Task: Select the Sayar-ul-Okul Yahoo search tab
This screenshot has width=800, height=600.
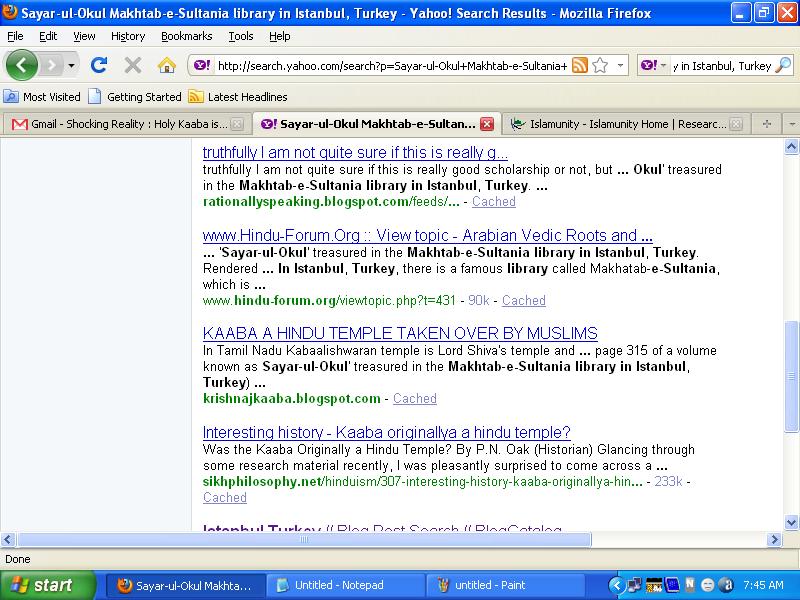Action: (377, 124)
